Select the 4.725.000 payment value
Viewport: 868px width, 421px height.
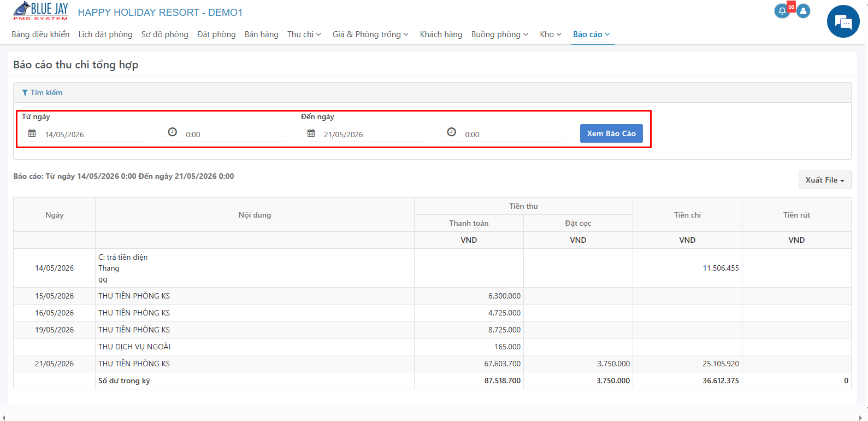(504, 313)
